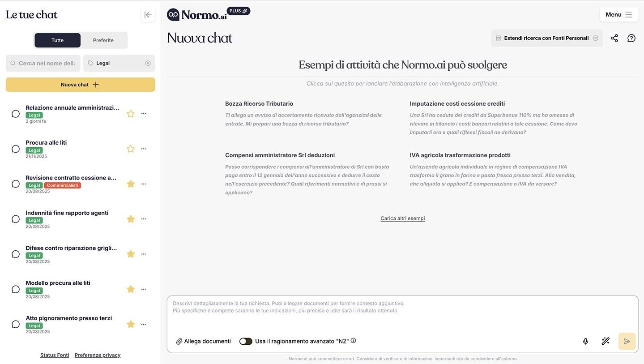The width and height of the screenshot is (644, 364).
Task: Check the circle beside 'Atto pignoramento presso terzi'
Action: click(15, 324)
